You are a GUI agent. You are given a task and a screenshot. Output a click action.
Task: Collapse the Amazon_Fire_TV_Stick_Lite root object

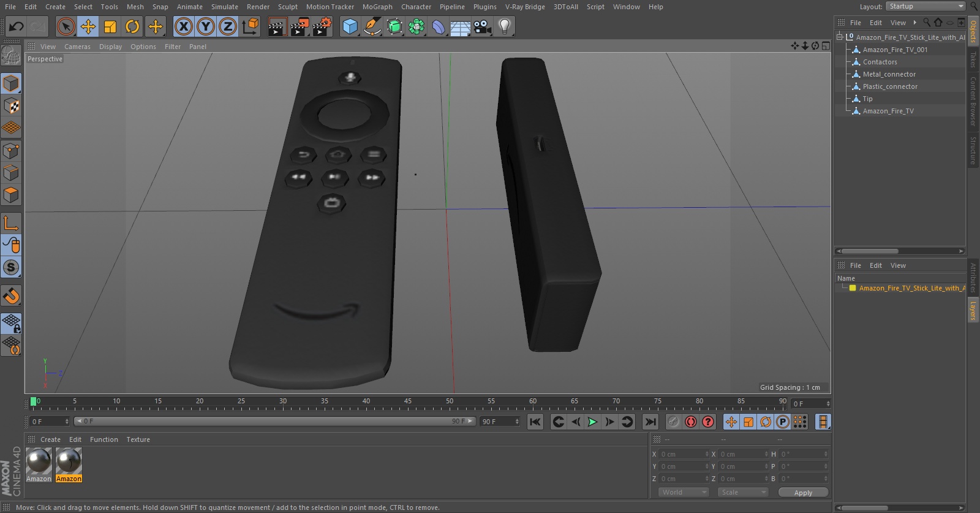point(840,37)
